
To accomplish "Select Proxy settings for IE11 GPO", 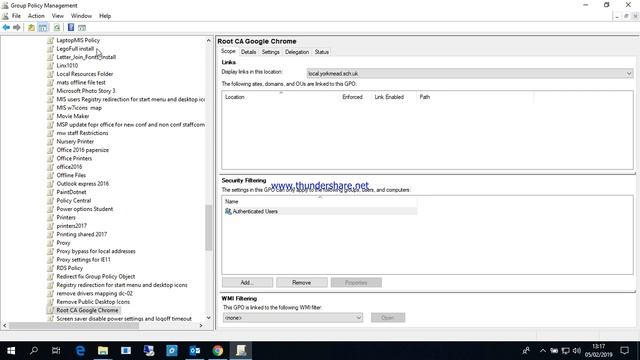I will [x=83, y=259].
